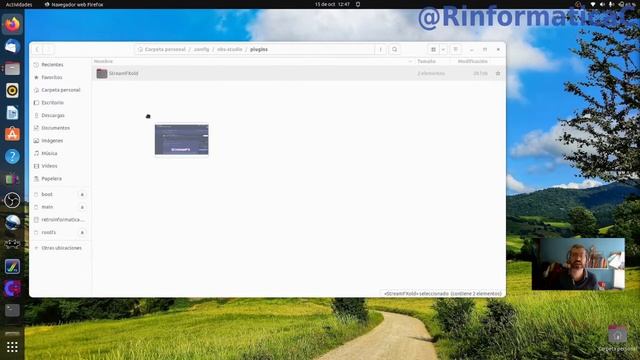640x360 pixels.
Task: Open Música in the sidebar
Action: pyautogui.click(x=60, y=153)
